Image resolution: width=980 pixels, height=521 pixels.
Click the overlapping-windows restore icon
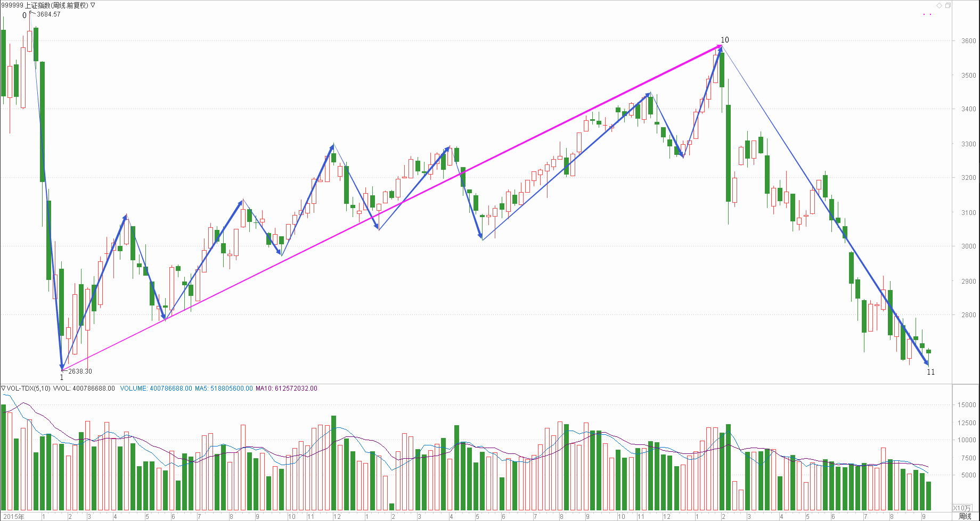[x=948, y=6]
